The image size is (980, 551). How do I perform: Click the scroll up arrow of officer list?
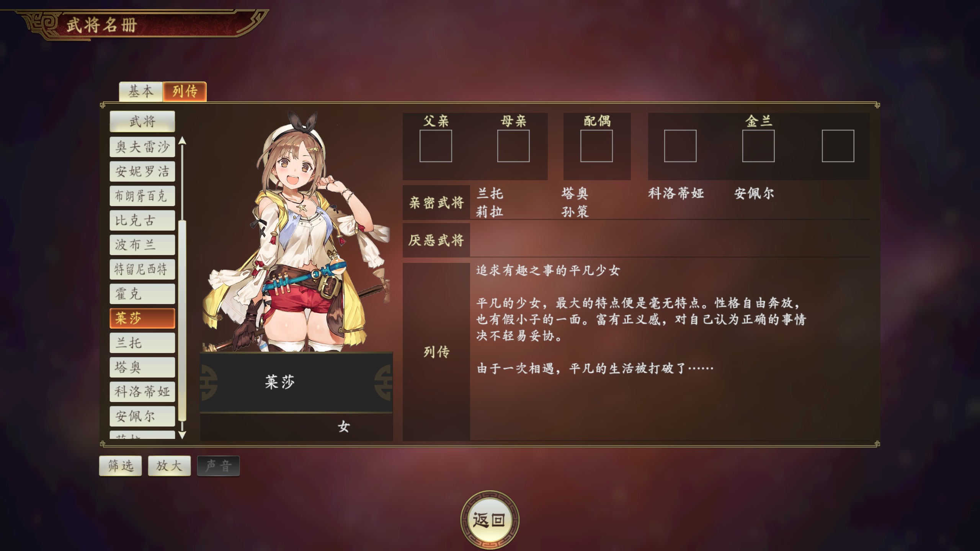pos(183,140)
